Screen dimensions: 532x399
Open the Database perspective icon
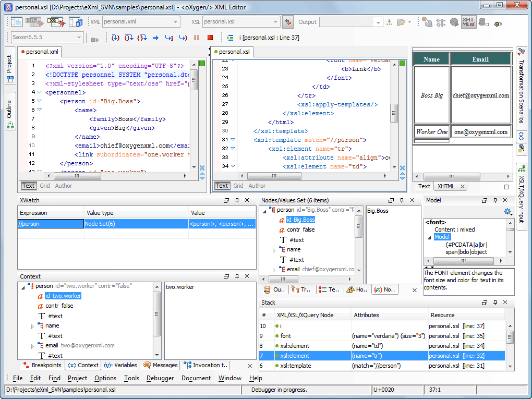(75, 22)
